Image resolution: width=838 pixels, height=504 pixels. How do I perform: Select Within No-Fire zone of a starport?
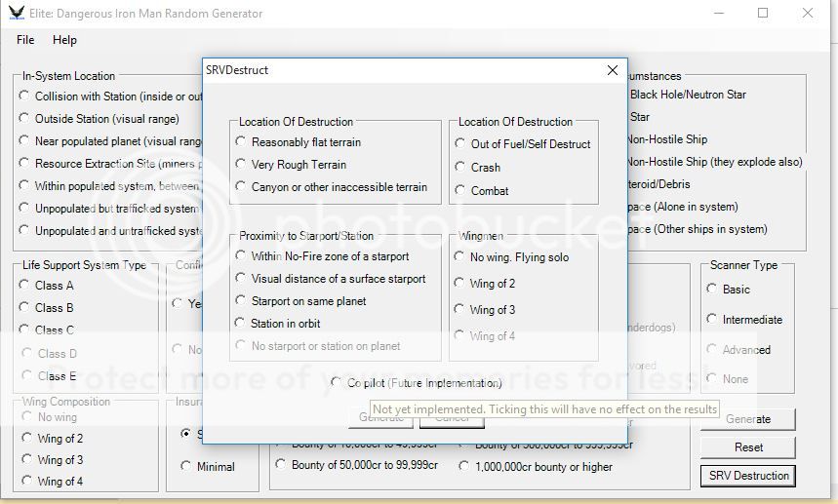[x=322, y=256]
